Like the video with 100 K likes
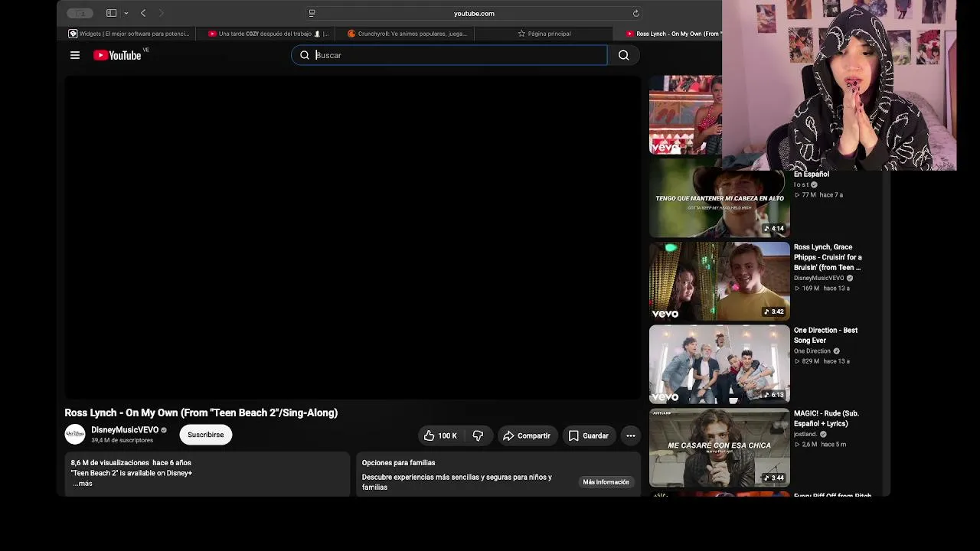 tap(440, 435)
